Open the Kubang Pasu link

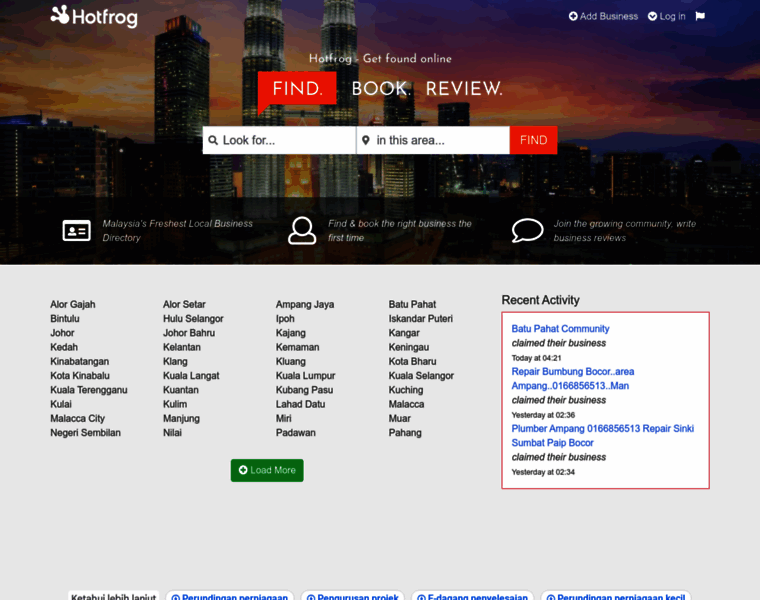304,390
